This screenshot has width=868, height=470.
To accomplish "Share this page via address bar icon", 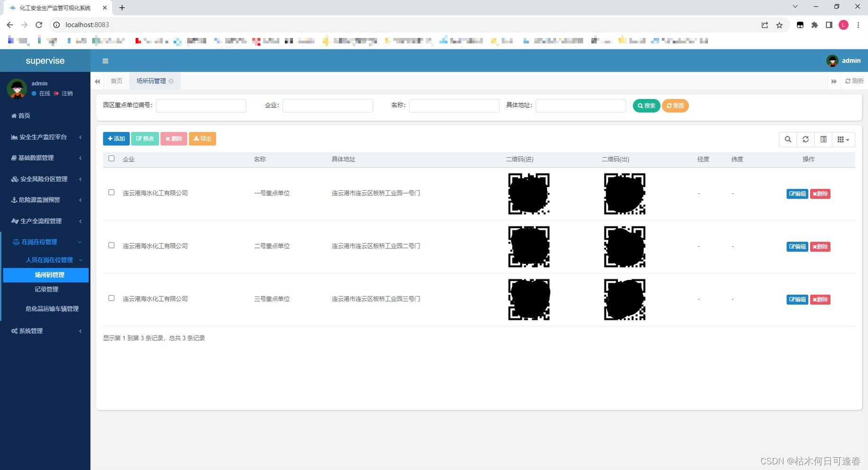I will click(x=765, y=25).
